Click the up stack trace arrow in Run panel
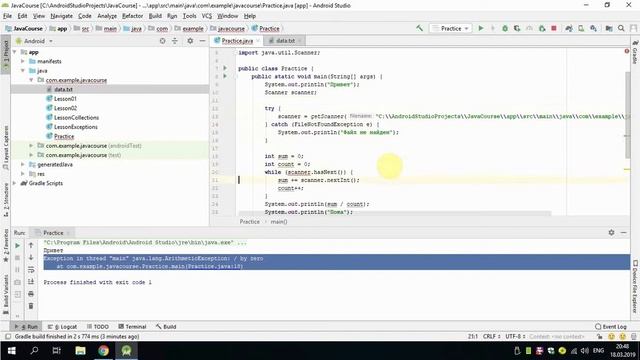 point(31,245)
